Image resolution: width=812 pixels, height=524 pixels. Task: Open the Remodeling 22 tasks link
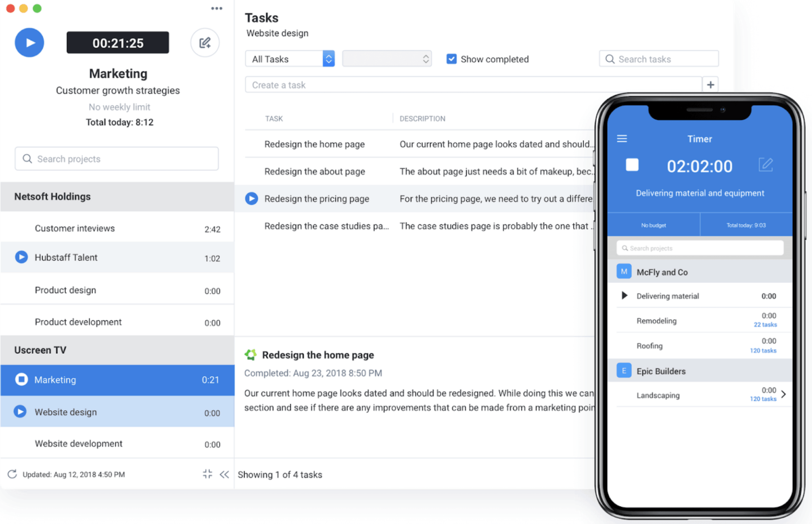click(x=765, y=325)
